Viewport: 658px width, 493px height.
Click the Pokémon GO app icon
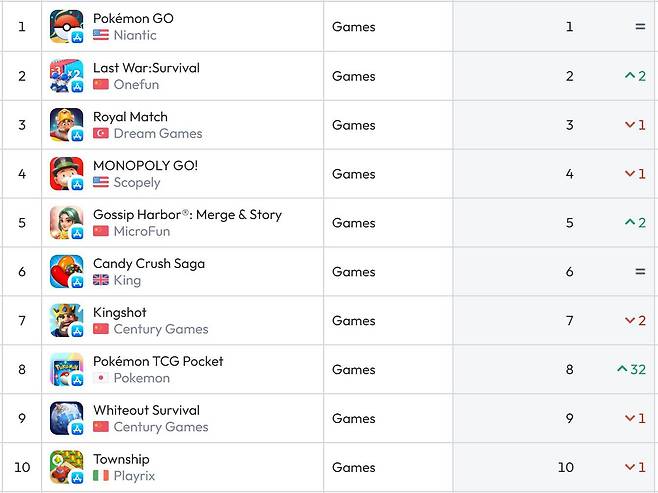pyautogui.click(x=66, y=27)
